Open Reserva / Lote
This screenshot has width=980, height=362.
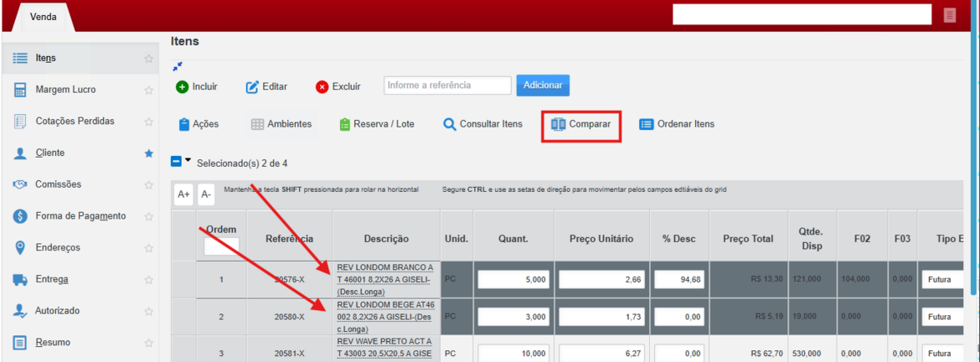tap(377, 124)
